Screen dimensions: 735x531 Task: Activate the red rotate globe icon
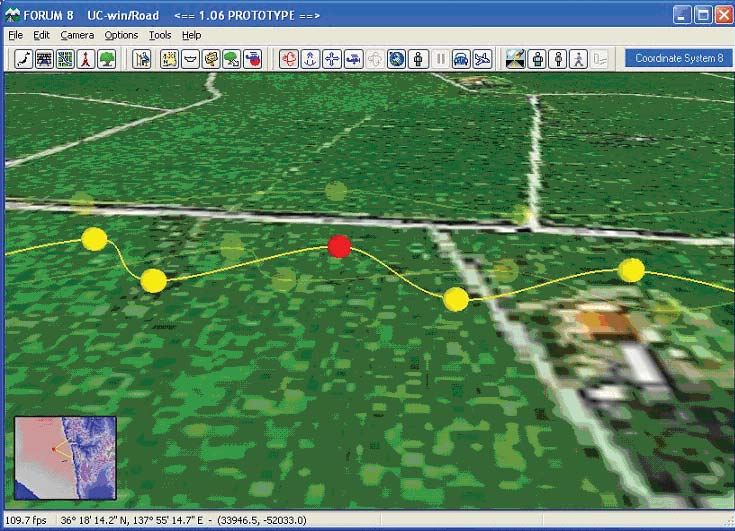click(289, 60)
